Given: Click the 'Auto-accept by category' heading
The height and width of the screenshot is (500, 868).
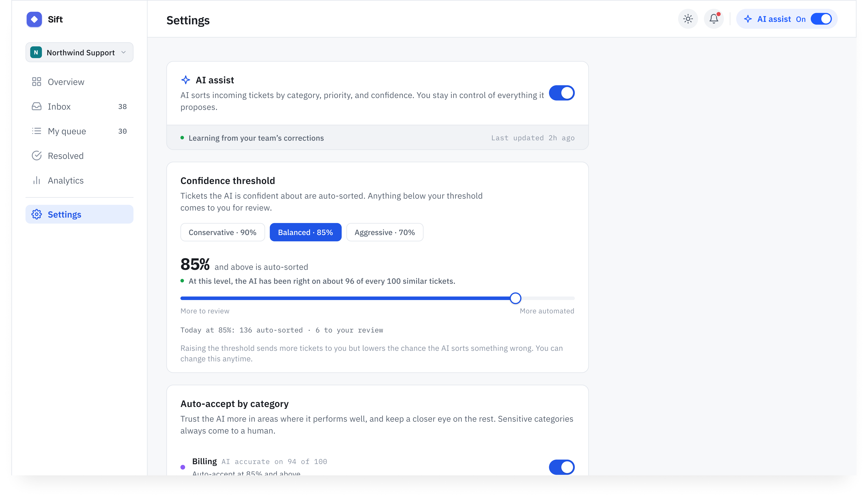Looking at the screenshot, I should tap(234, 404).
